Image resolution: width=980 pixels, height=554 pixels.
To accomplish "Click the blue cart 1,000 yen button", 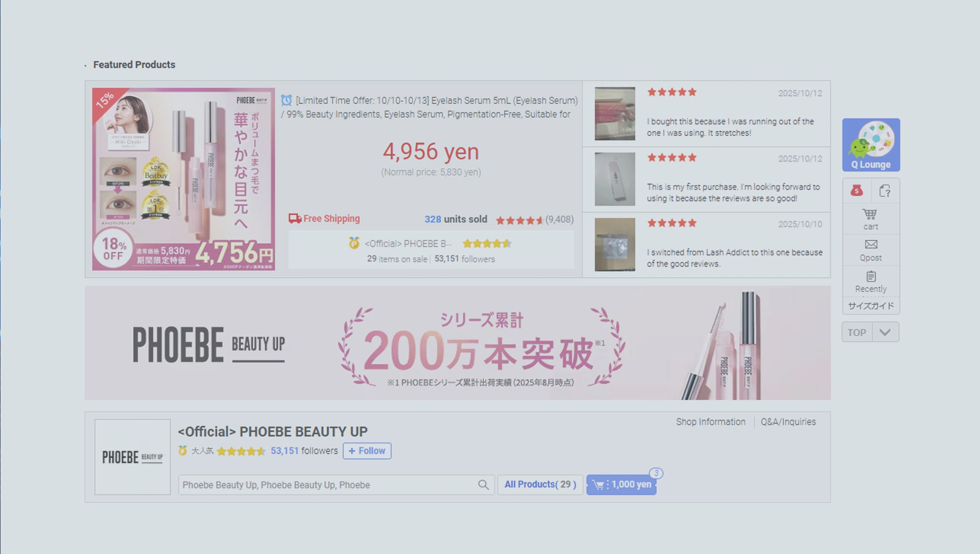I will [621, 484].
